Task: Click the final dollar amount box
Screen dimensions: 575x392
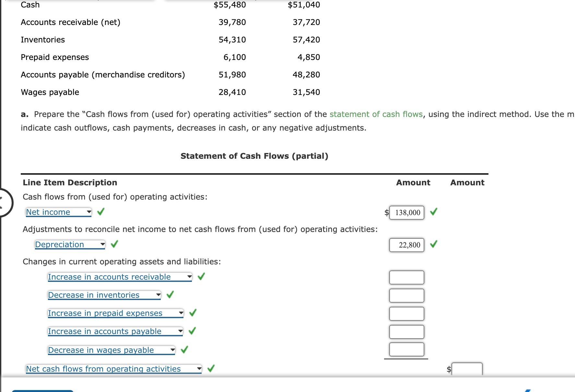Action: [x=467, y=368]
